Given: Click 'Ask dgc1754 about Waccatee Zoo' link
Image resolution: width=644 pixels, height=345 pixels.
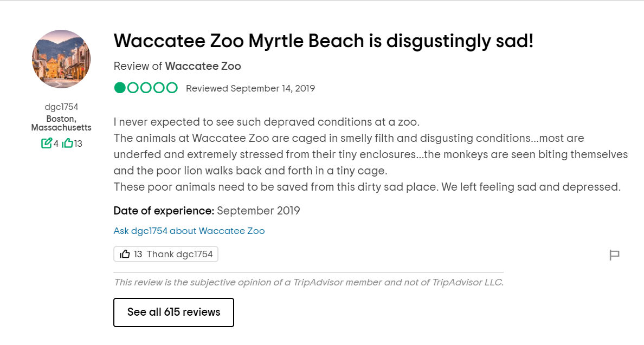Looking at the screenshot, I should click(x=189, y=231).
